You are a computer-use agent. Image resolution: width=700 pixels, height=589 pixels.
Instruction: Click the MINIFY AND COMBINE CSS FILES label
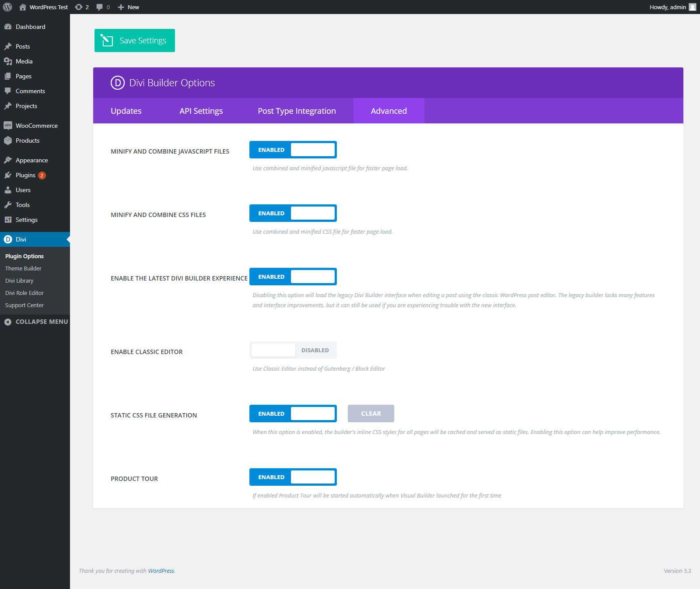tap(158, 215)
